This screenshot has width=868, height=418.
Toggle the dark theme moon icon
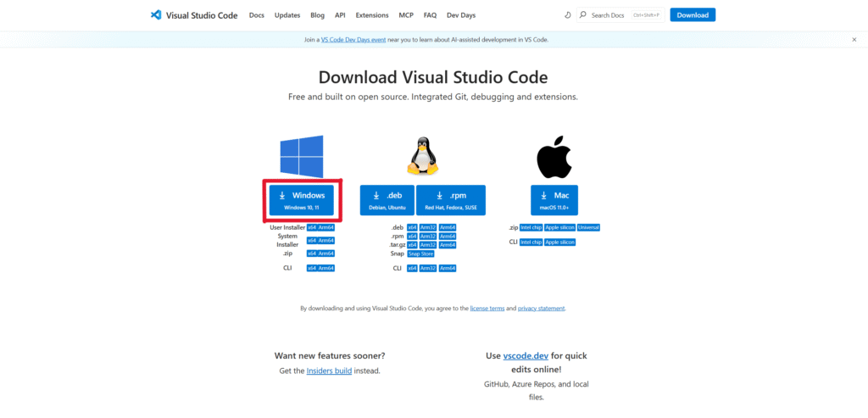(x=567, y=15)
